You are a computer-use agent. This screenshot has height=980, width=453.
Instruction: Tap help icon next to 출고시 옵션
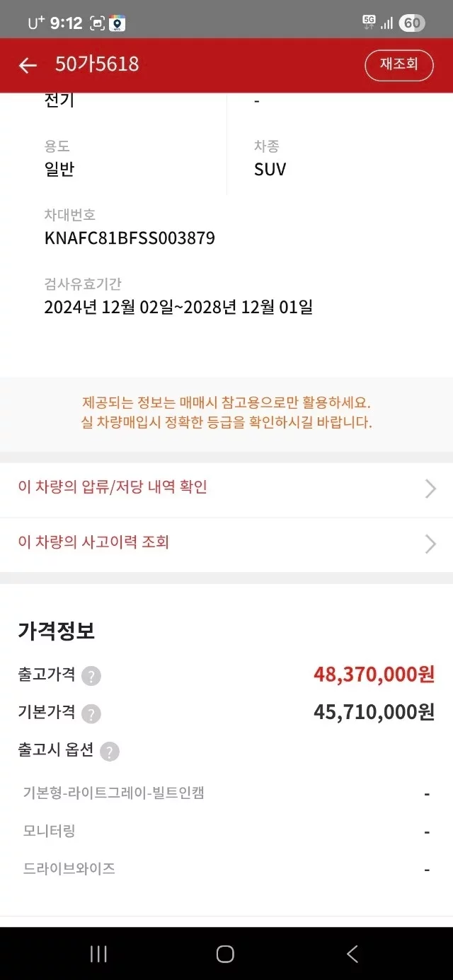click(110, 752)
